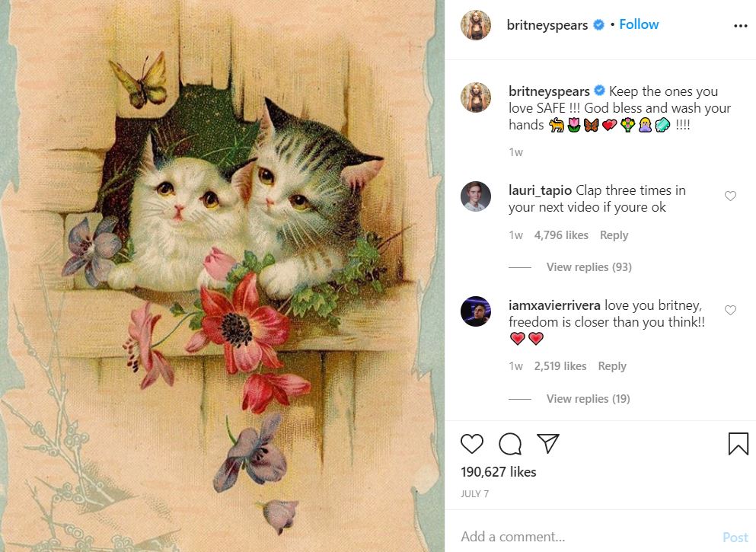This screenshot has width=756, height=552.
Task: Expand View replies (19)
Action: [588, 399]
